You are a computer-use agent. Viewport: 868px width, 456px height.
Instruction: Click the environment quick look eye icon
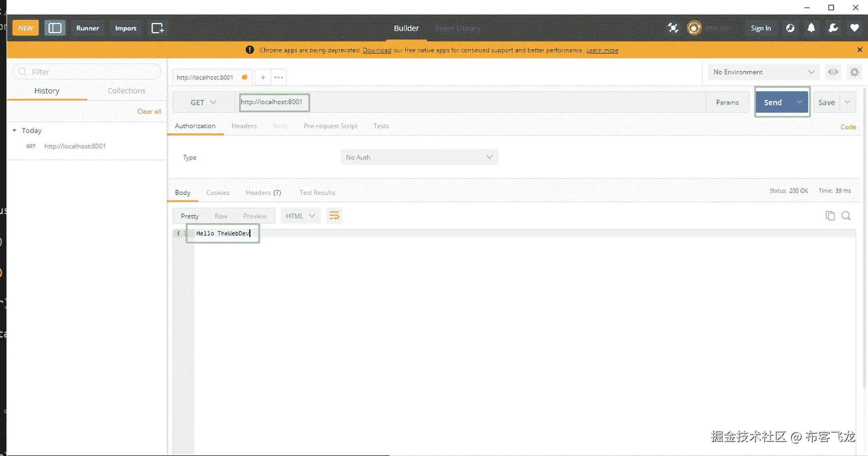(833, 72)
